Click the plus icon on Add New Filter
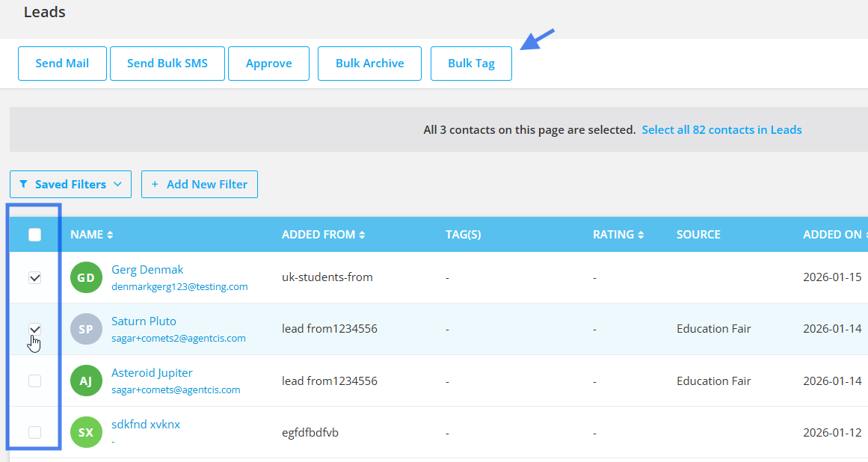868x462 pixels. point(155,184)
